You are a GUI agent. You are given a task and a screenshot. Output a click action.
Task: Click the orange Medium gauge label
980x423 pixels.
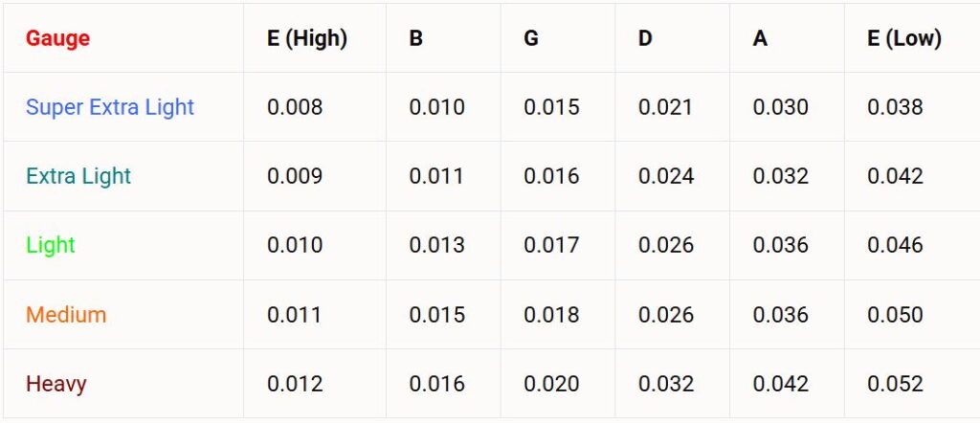coord(66,315)
